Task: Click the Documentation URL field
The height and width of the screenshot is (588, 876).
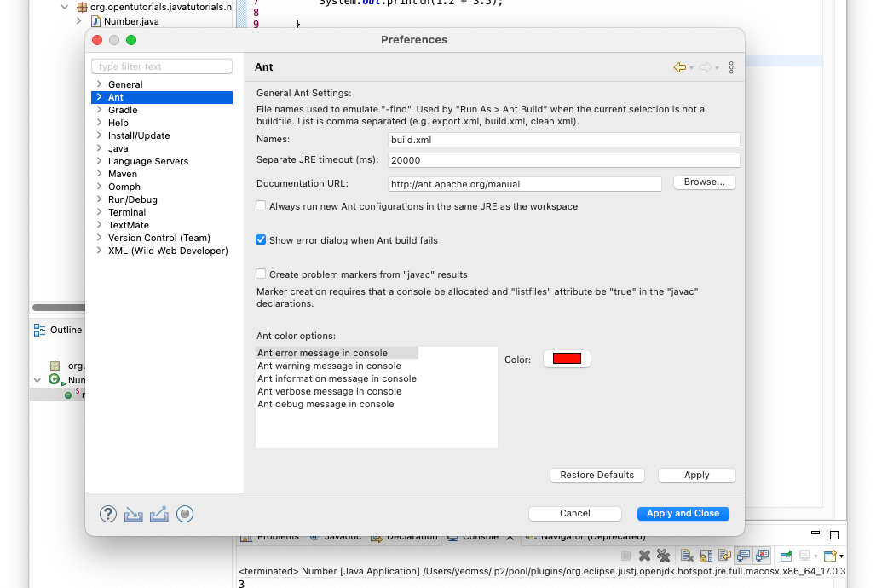Action: [x=525, y=184]
